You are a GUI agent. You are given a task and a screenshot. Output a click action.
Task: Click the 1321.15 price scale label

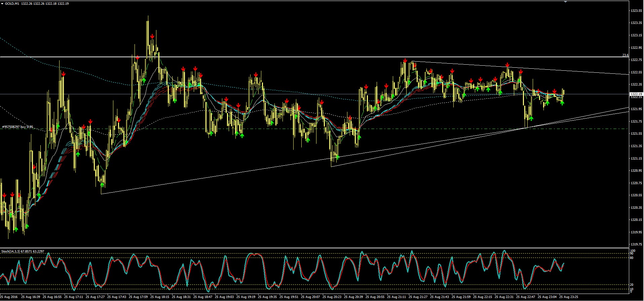coord(637,159)
